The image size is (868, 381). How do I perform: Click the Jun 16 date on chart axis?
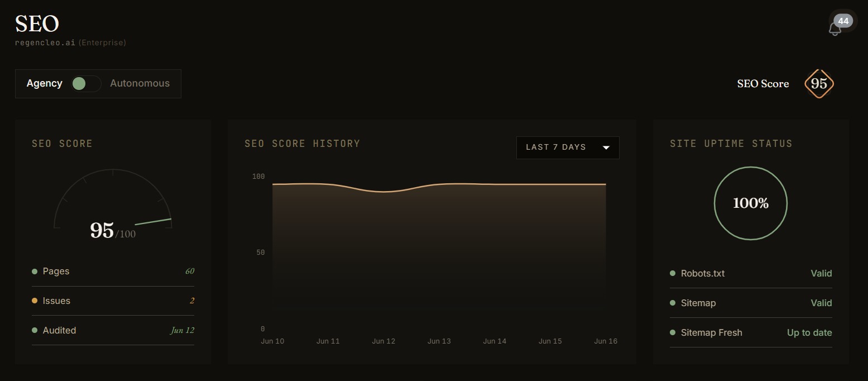click(606, 341)
